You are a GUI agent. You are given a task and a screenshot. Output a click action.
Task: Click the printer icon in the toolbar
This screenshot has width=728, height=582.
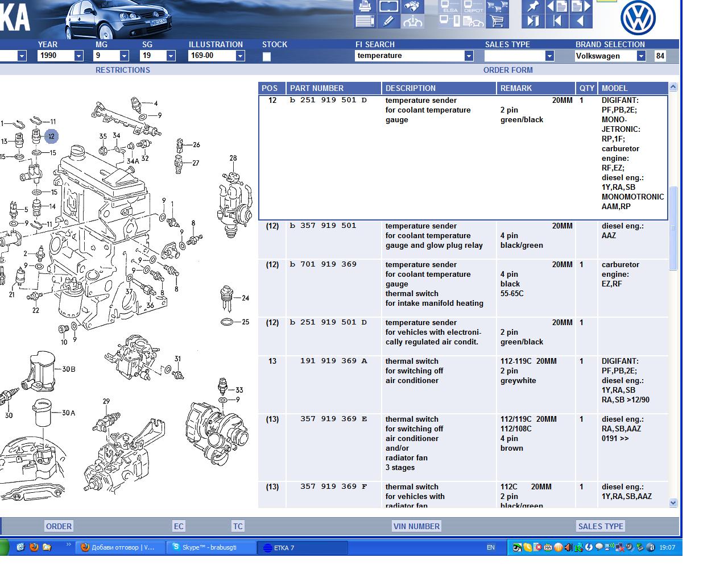pyautogui.click(x=365, y=7)
